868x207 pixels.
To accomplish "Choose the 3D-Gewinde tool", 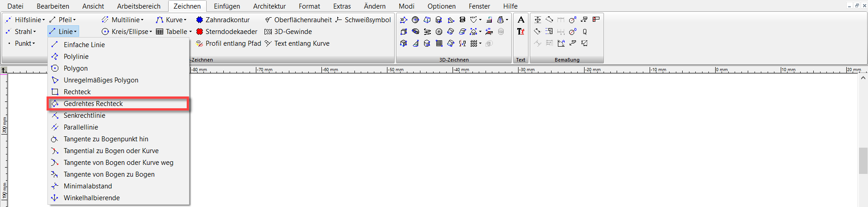I will (288, 31).
